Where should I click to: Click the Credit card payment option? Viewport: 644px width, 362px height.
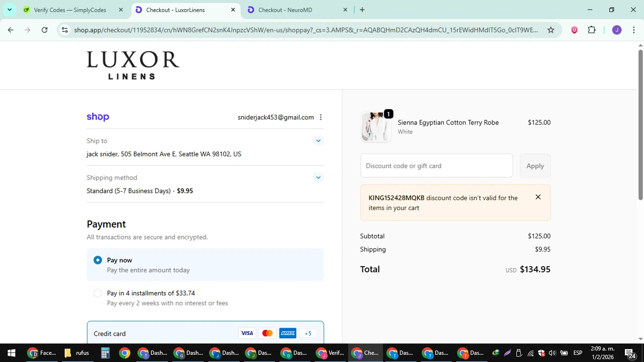[205, 333]
